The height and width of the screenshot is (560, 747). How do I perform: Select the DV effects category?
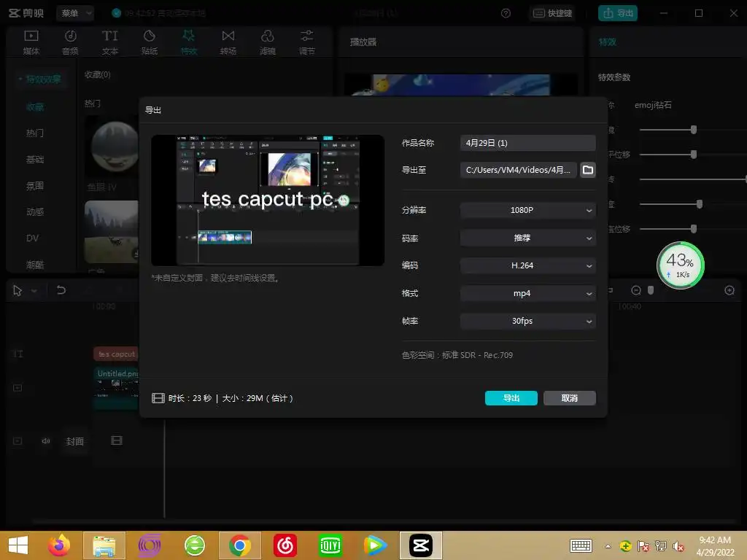click(32, 238)
